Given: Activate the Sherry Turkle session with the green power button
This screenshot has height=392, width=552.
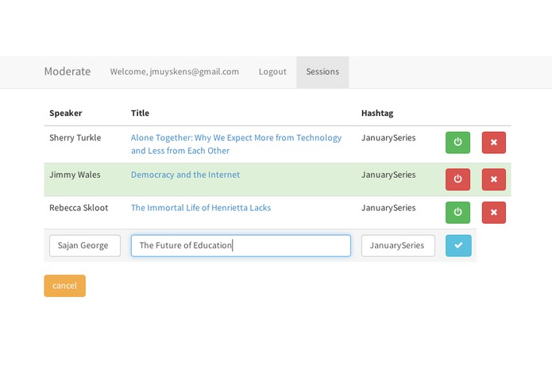Looking at the screenshot, I should [x=457, y=142].
